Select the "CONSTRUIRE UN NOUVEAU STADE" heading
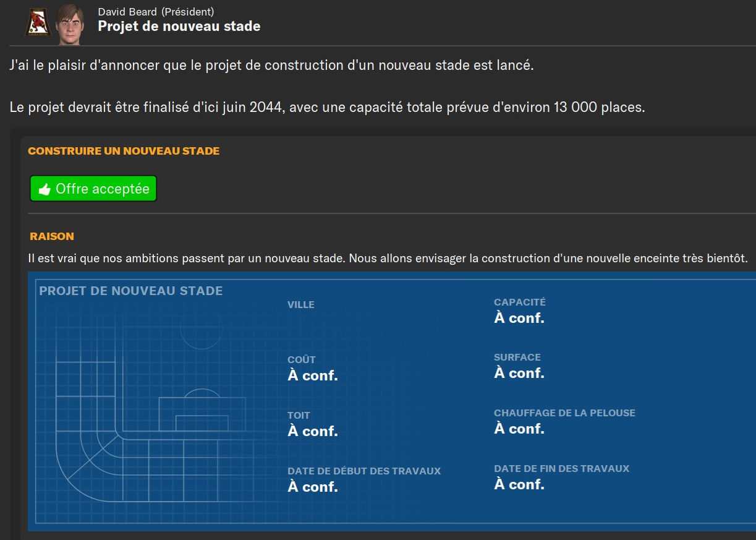This screenshot has height=540, width=756. (124, 151)
